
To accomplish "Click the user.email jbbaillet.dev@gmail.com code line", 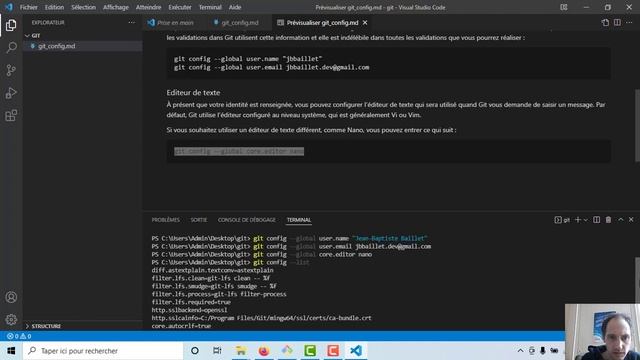I will pos(271,67).
